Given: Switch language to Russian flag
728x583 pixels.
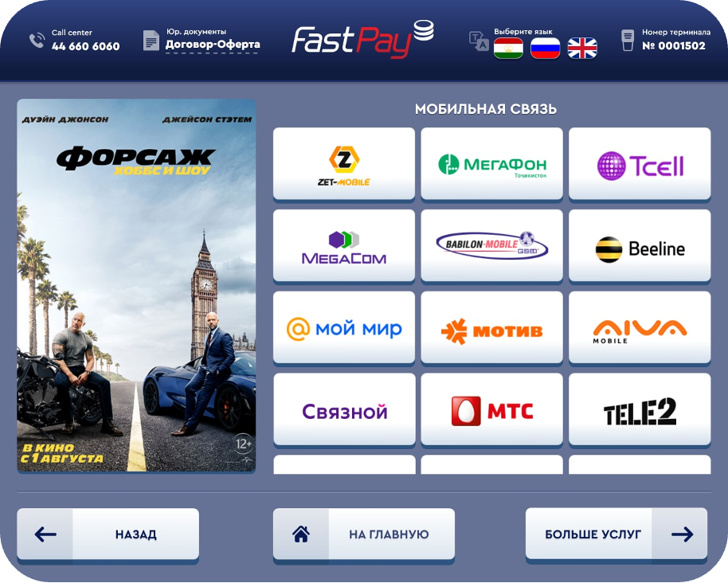Looking at the screenshot, I should 545,49.
